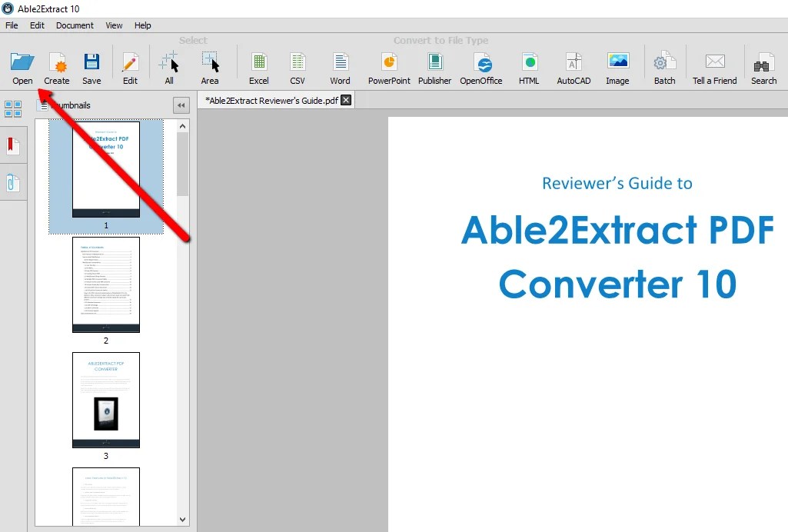This screenshot has height=532, width=788.
Task: Collapse the thumbnails panel with the double-arrow button
Action: point(181,105)
